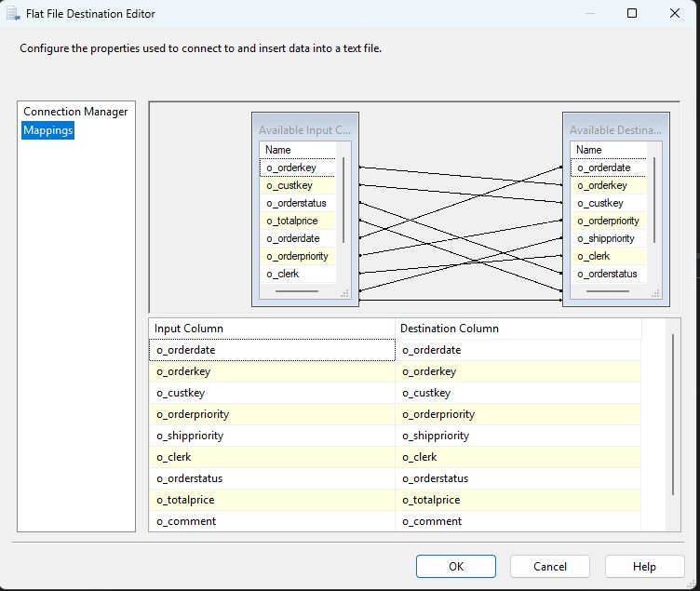700x591 pixels.
Task: Close the Flat File Destination Editor
Action: coord(675,13)
